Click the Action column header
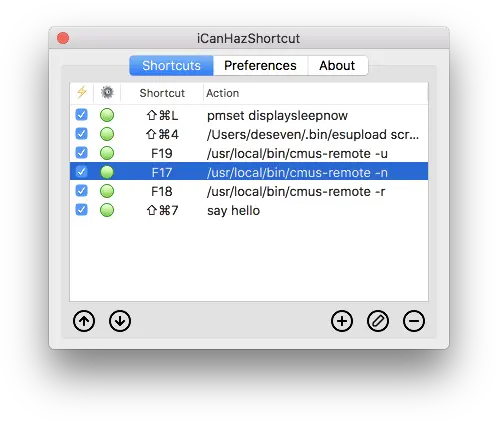Image resolution: width=497 pixels, height=423 pixels. coord(222,93)
